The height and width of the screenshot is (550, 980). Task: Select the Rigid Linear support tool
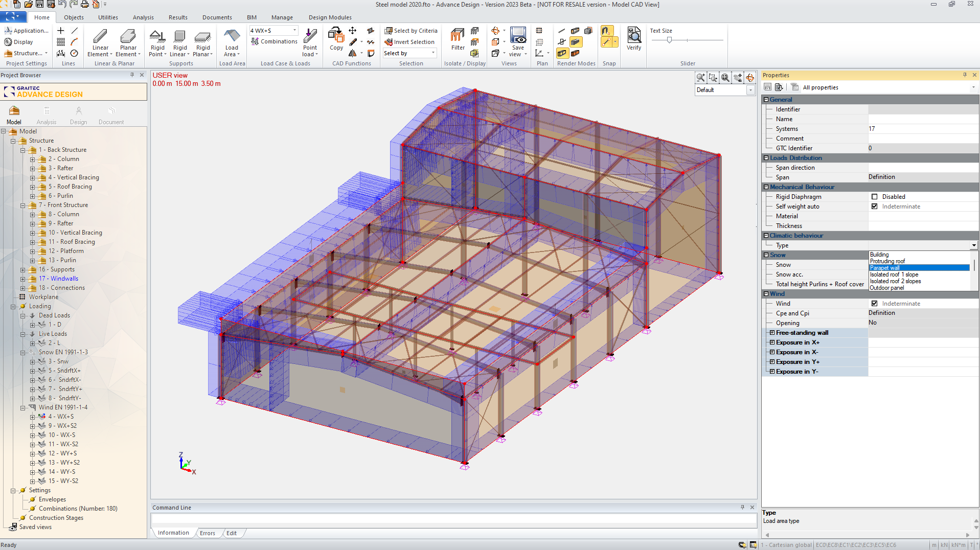(x=180, y=43)
